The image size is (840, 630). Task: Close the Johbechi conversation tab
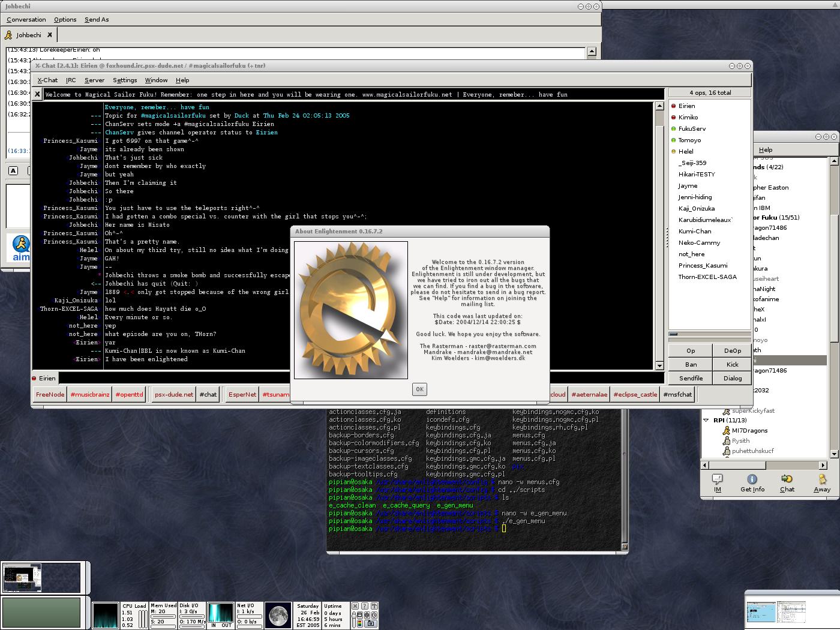coord(50,35)
